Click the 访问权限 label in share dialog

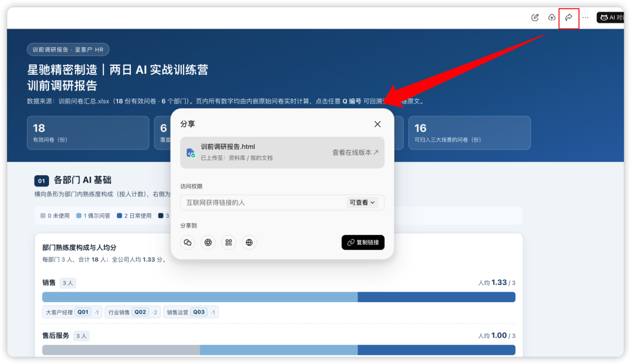192,186
